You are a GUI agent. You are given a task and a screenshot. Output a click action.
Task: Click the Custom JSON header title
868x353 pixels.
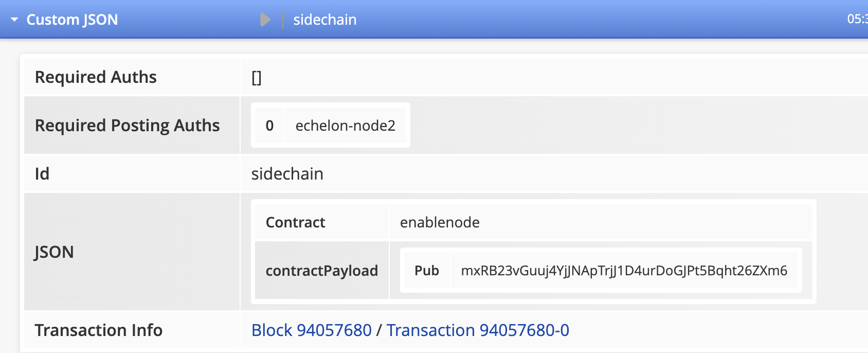coord(72,20)
